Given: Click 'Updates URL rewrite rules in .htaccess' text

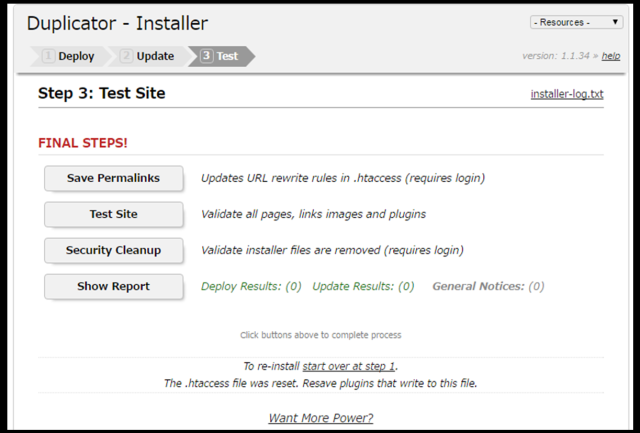Looking at the screenshot, I should click(x=301, y=178).
